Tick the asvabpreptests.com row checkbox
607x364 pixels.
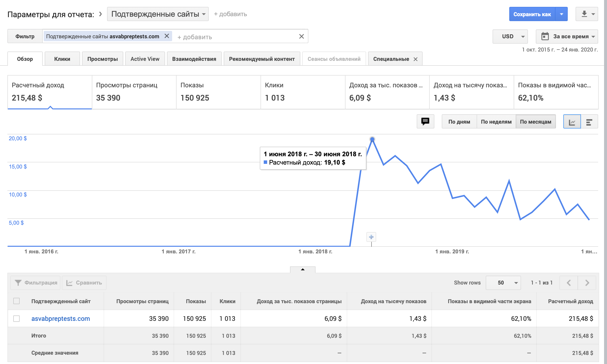[x=16, y=319]
